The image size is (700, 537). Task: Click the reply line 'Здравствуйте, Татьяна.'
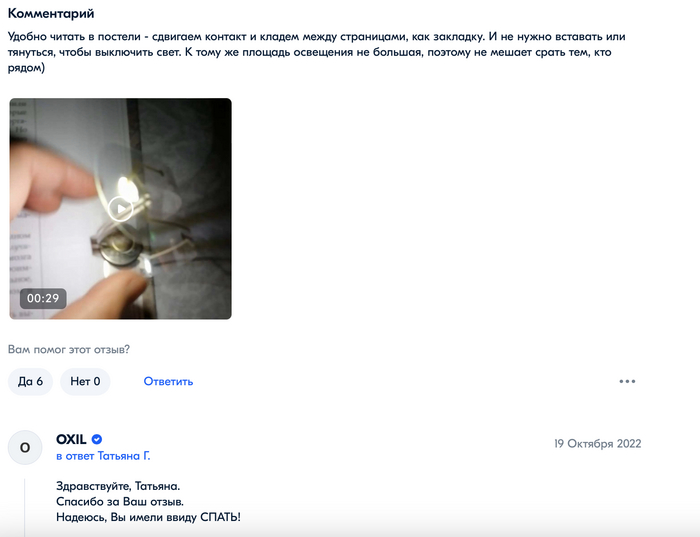click(x=118, y=486)
